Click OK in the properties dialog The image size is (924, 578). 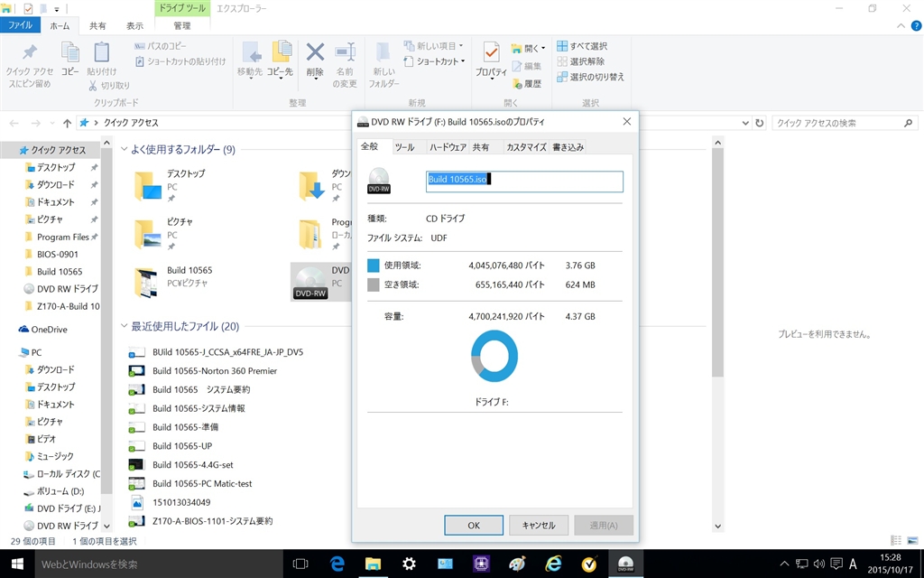coord(474,525)
